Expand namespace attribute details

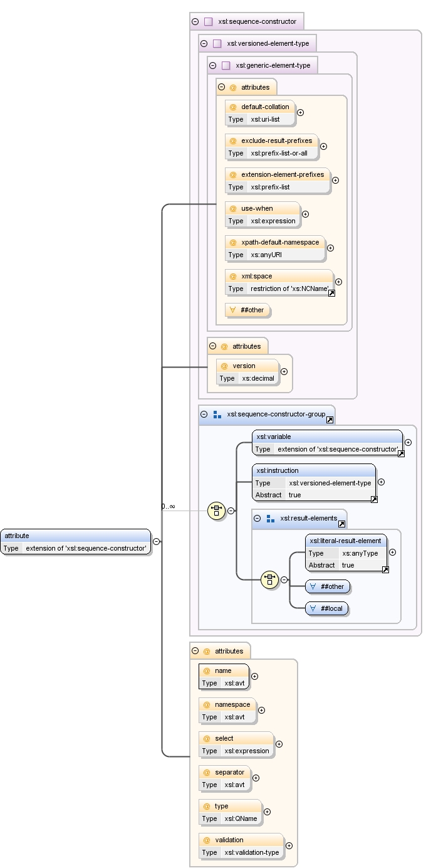tap(261, 711)
